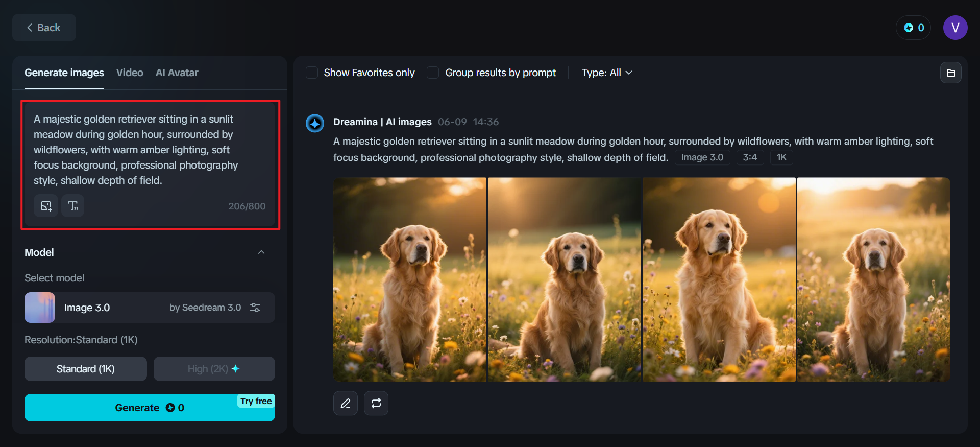
Task: Enable Show Favorites only checkbox
Action: point(312,73)
